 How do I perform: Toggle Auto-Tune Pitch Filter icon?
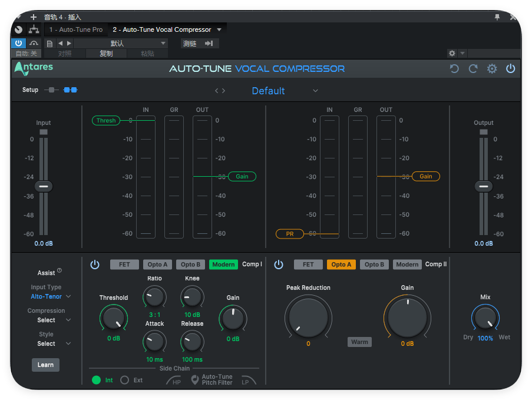(x=195, y=380)
